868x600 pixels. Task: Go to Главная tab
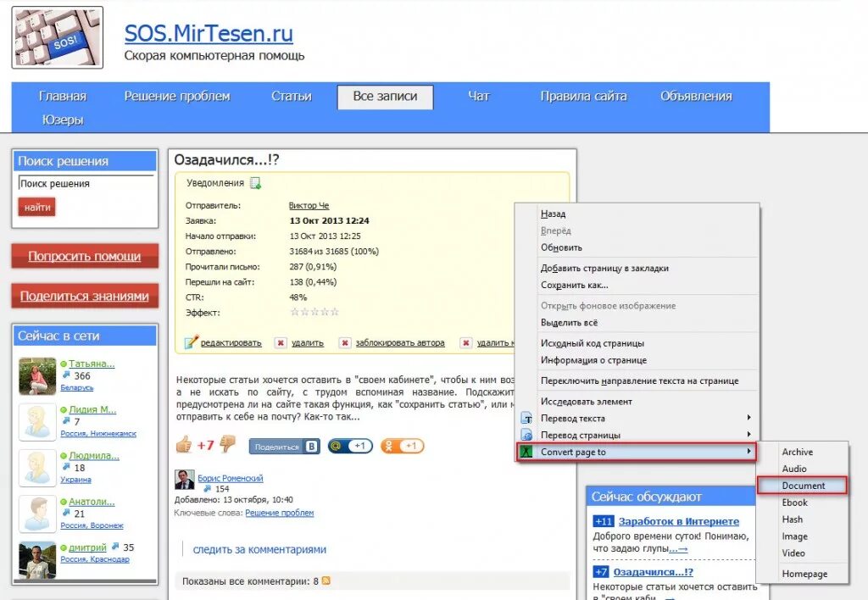coord(63,97)
